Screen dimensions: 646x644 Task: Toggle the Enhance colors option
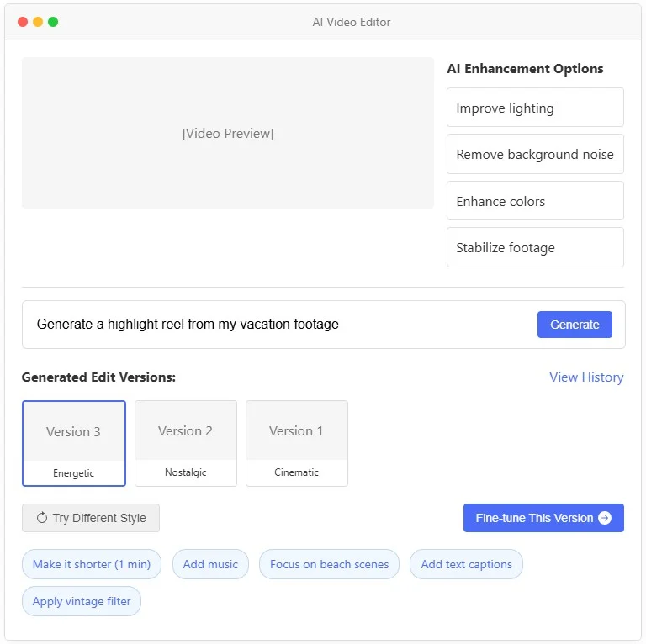(x=535, y=201)
